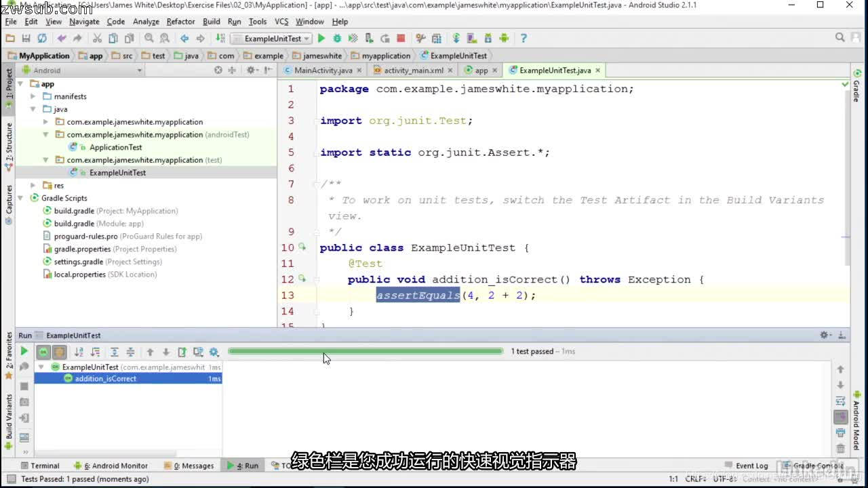Open the ExampleUnitTest run configuration dropdown

point(271,39)
